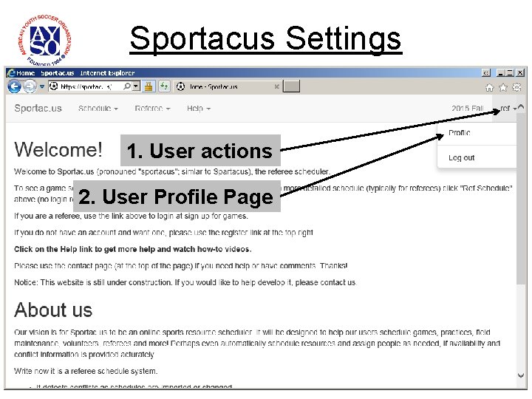Click the search magnifier in address bar
This screenshot has height=399, width=532.
pyautogui.click(x=127, y=86)
